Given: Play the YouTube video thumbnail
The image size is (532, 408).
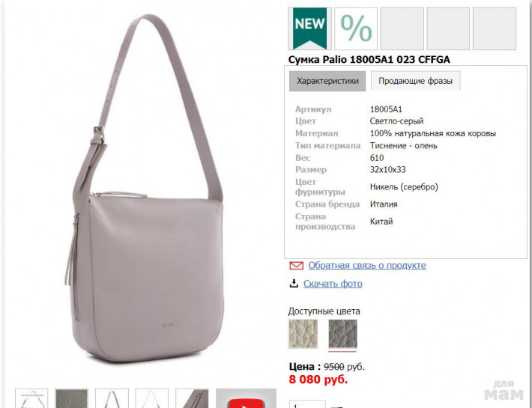Looking at the screenshot, I should pyautogui.click(x=247, y=398).
